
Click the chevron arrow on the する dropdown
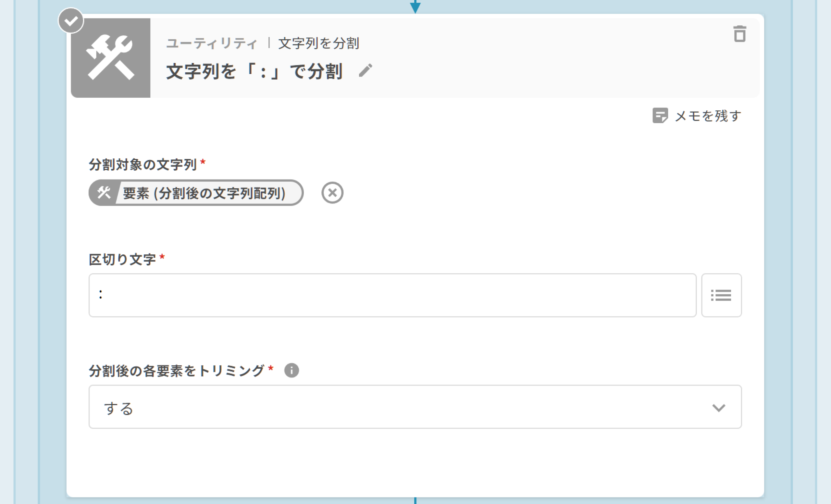(x=718, y=408)
